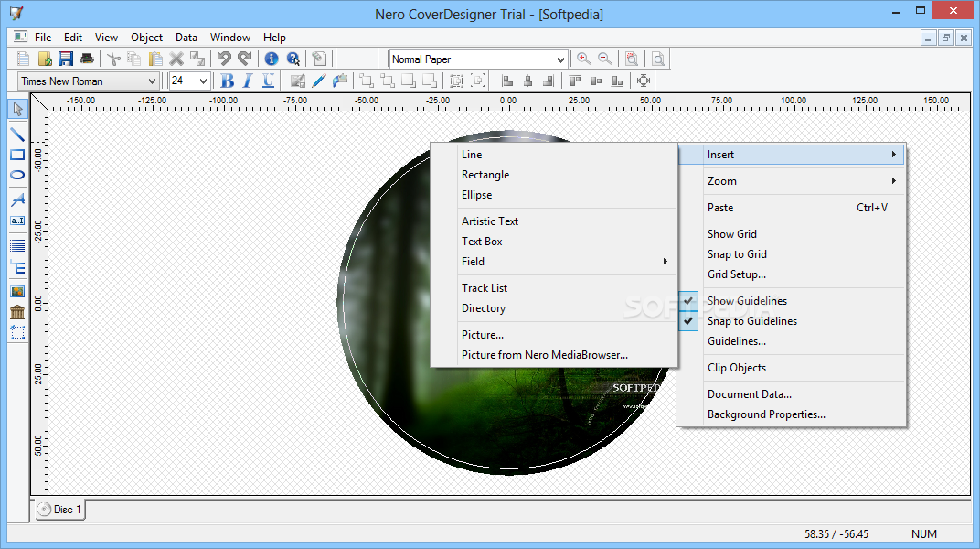The image size is (980, 549).
Task: Select the Track List tool
Action: coord(17,246)
